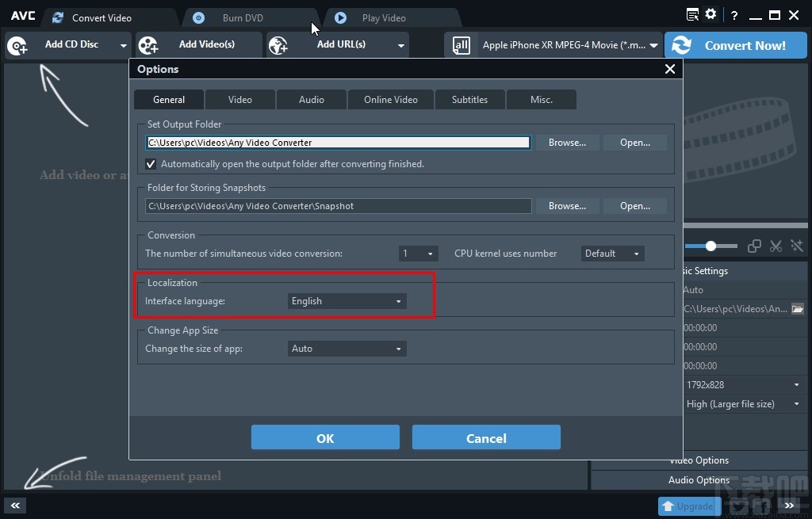Click the overlapping squares icon beside scissors
This screenshot has width=812, height=519.
point(755,246)
